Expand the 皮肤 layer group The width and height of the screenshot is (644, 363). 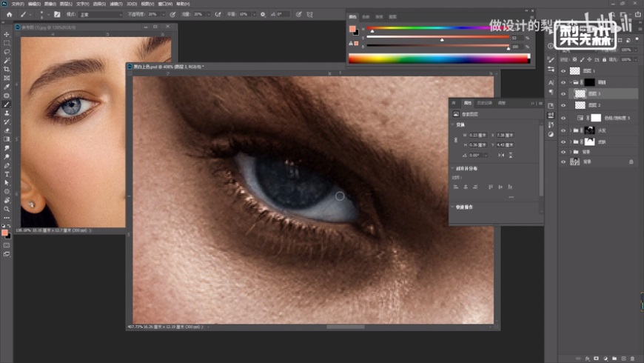pyautogui.click(x=569, y=141)
